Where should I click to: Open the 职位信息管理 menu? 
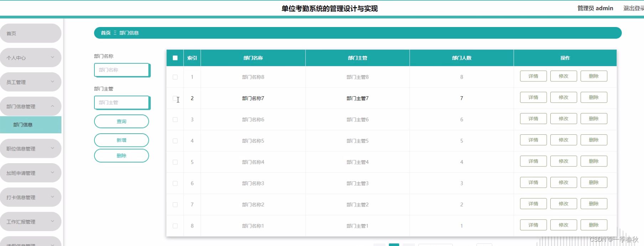(x=31, y=149)
